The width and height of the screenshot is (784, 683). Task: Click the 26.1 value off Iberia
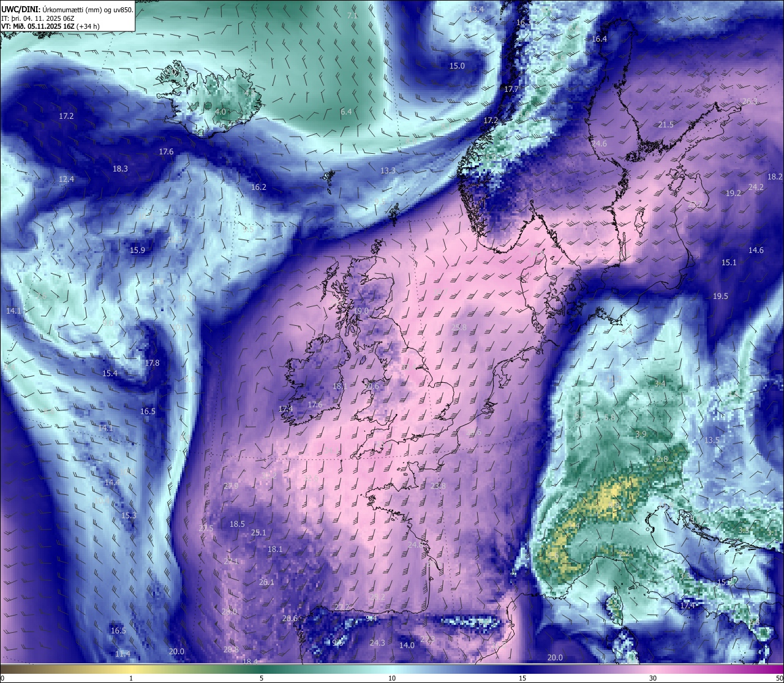pyautogui.click(x=266, y=582)
